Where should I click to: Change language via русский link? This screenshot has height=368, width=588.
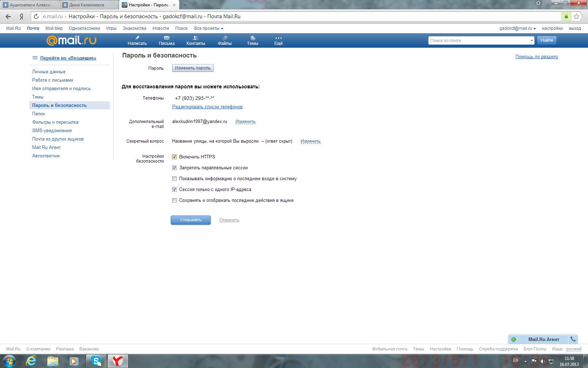pyautogui.click(x=574, y=349)
